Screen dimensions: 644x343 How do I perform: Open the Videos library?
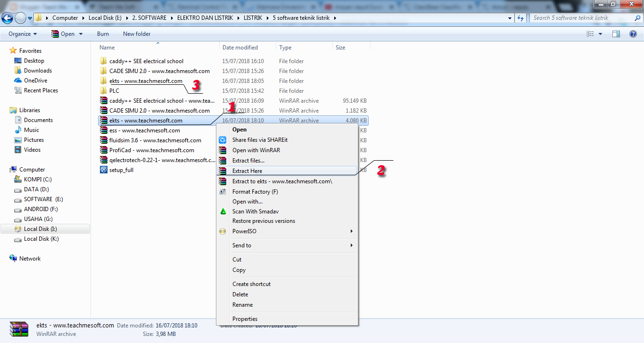tap(33, 150)
